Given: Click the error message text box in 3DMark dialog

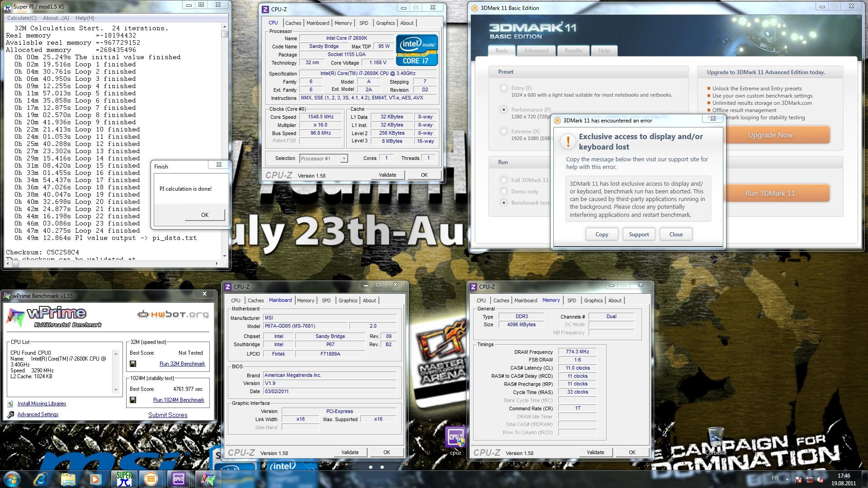Looking at the screenshot, I should tap(638, 199).
